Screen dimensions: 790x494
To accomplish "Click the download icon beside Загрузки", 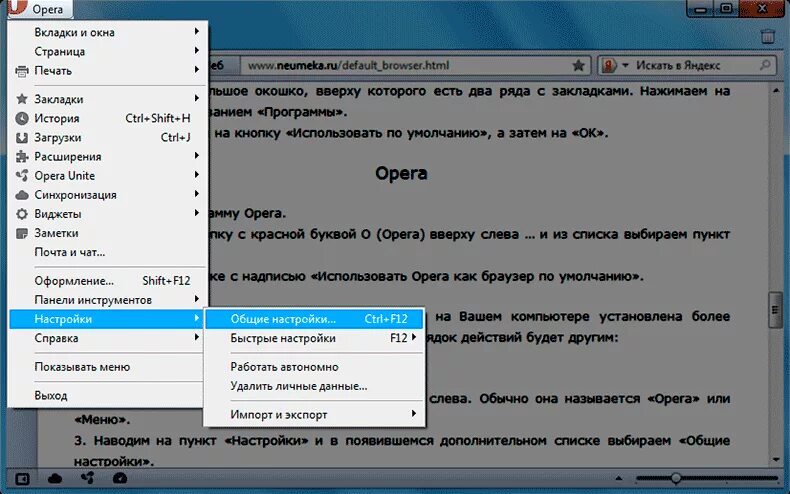I will 22,138.
